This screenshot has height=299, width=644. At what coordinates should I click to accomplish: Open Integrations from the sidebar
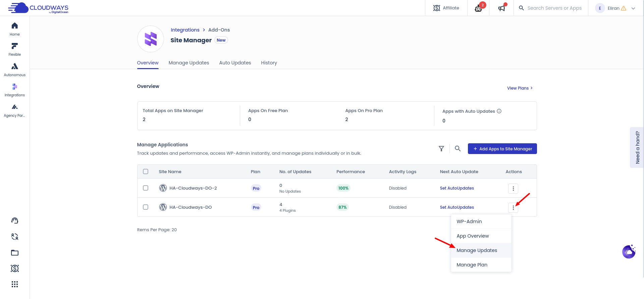coord(15,90)
